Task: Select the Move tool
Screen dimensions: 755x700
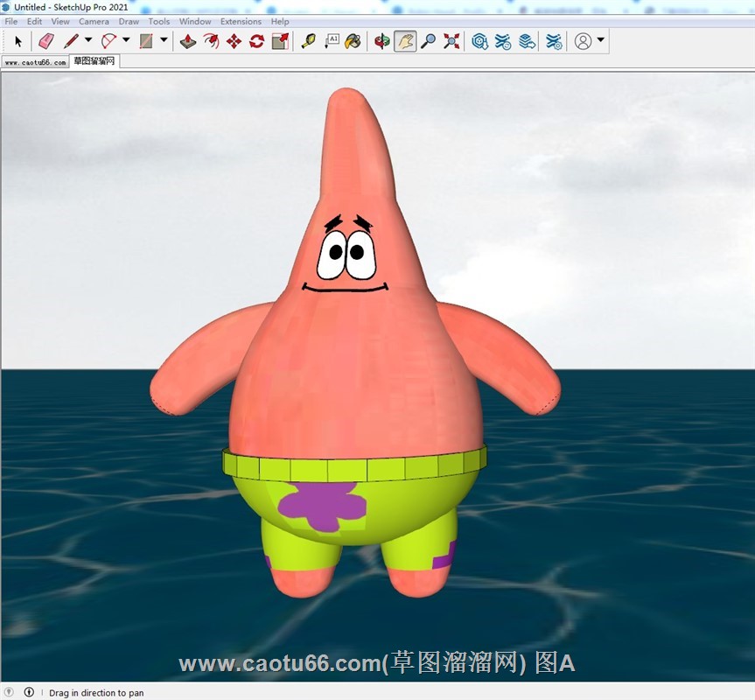Action: pos(234,41)
